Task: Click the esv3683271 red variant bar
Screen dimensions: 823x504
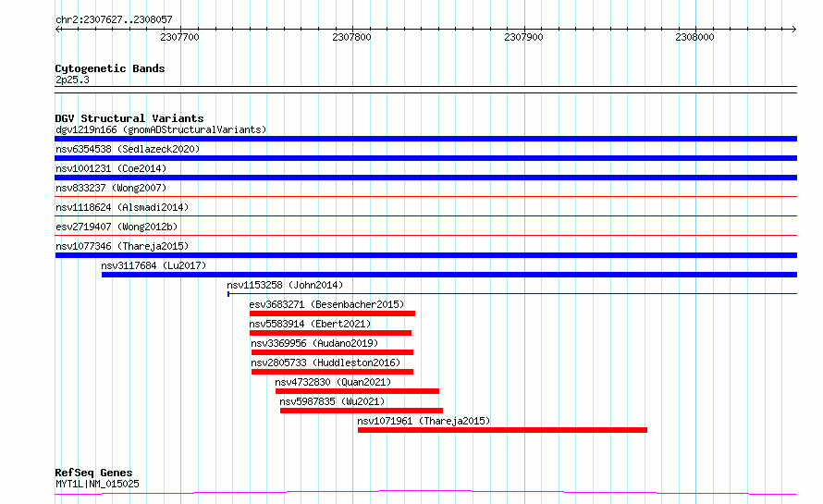Action: point(332,313)
